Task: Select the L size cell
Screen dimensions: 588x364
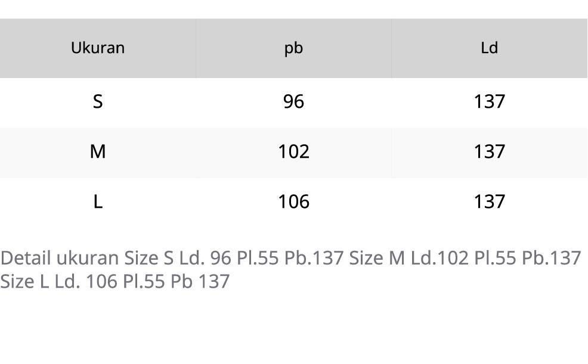Action: point(98,202)
